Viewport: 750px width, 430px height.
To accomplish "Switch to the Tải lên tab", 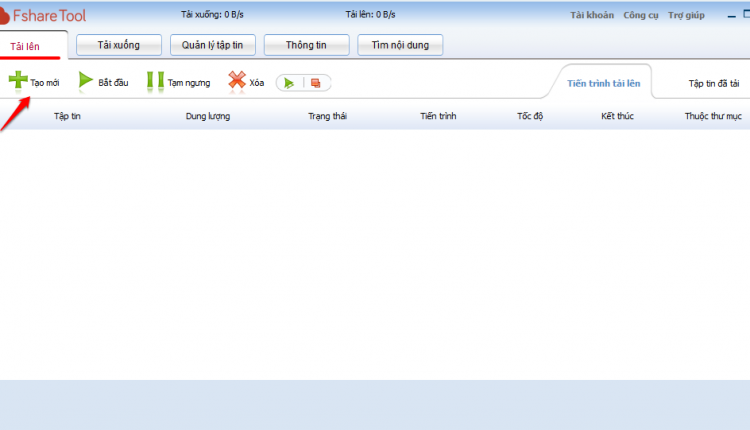I will (25, 46).
